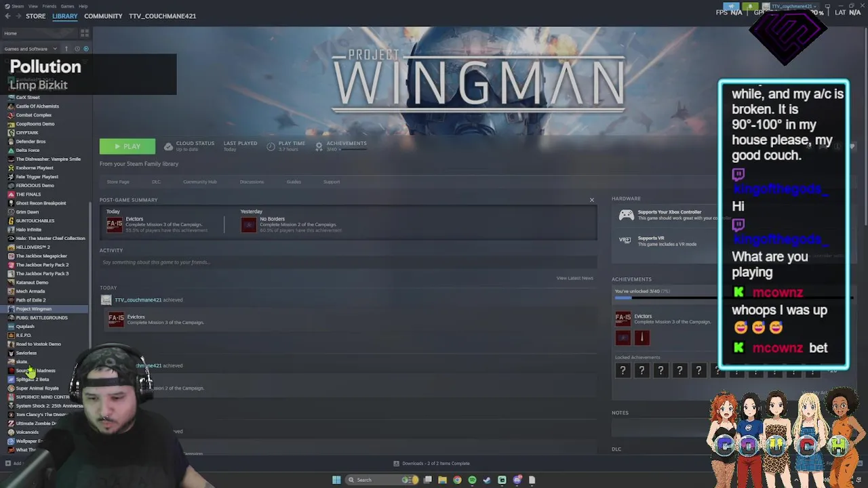Click the Steam back navigation arrow
The image size is (868, 488).
pyautogui.click(x=6, y=16)
